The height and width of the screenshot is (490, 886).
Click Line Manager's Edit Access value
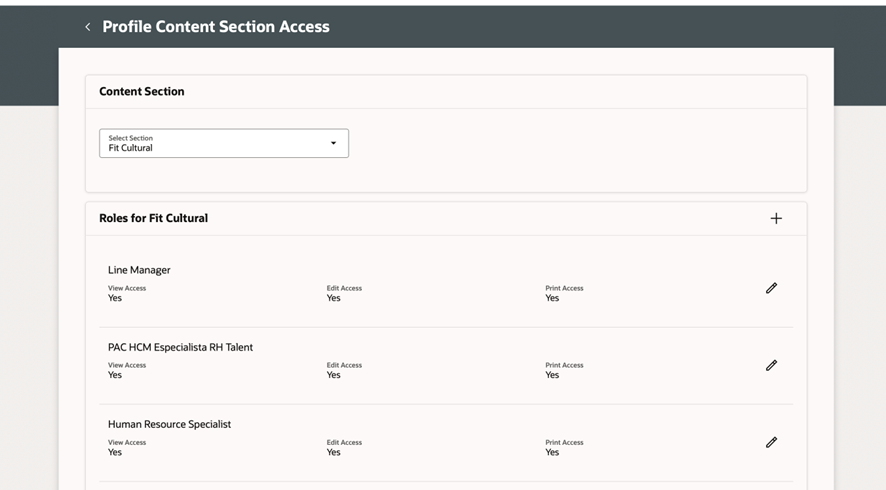pos(333,298)
